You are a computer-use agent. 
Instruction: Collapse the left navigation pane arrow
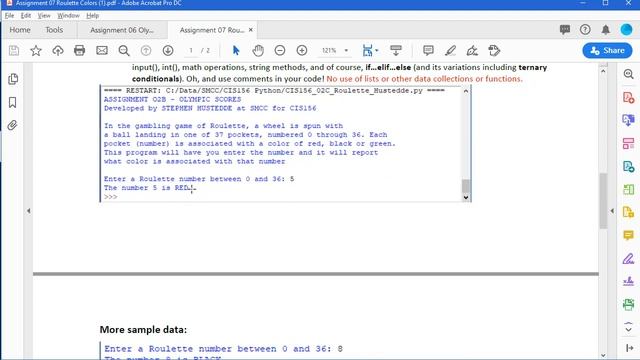[x=29, y=211]
